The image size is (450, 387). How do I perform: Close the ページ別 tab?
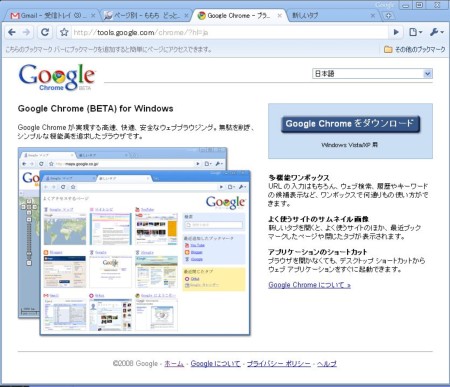186,16
